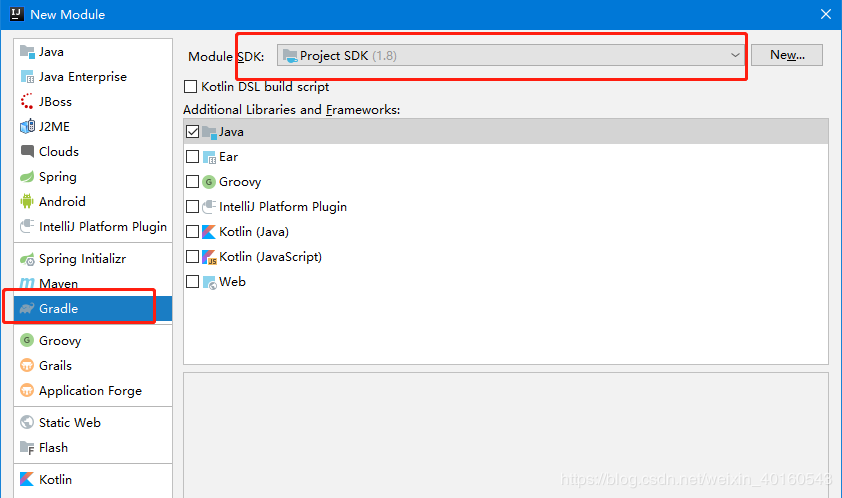Select Static Web module type label

69,422
